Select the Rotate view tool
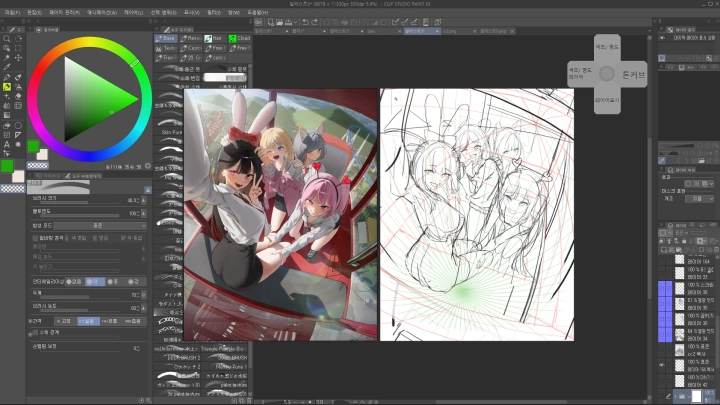The width and height of the screenshot is (720, 405). (18, 39)
